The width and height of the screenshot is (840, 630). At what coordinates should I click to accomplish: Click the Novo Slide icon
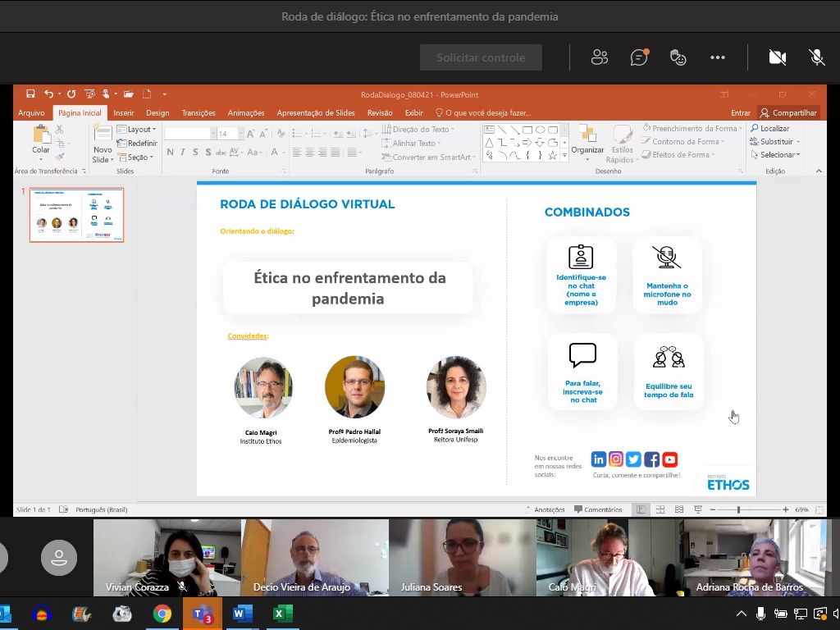[103, 143]
